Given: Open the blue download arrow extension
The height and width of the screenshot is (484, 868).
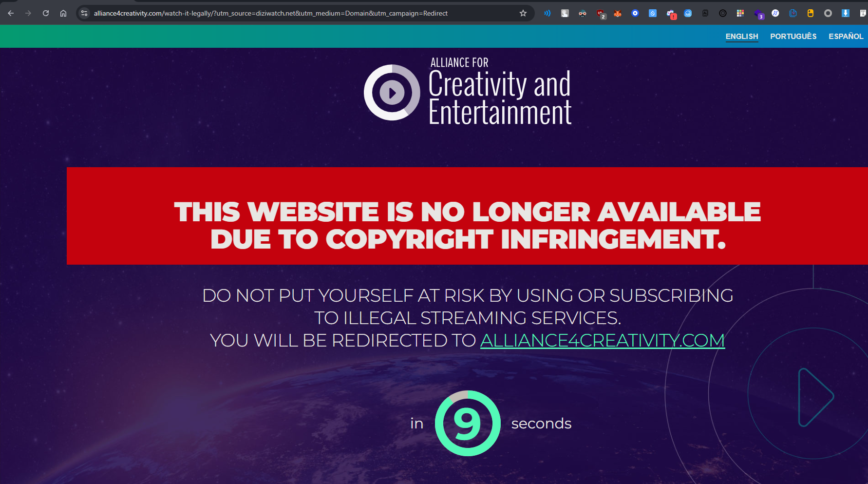Looking at the screenshot, I should coord(846,13).
